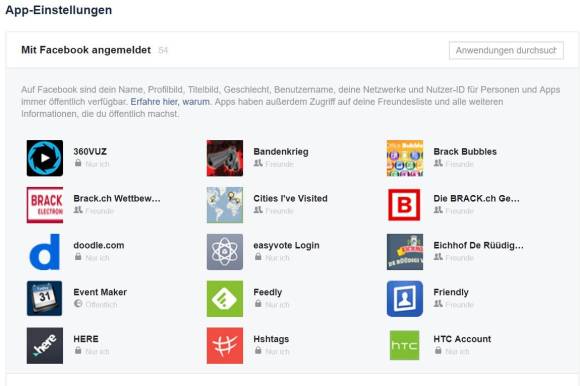Open the Brack.ch Wettbew... app name link
Image resolution: width=580 pixels, height=386 pixels.
(x=117, y=199)
